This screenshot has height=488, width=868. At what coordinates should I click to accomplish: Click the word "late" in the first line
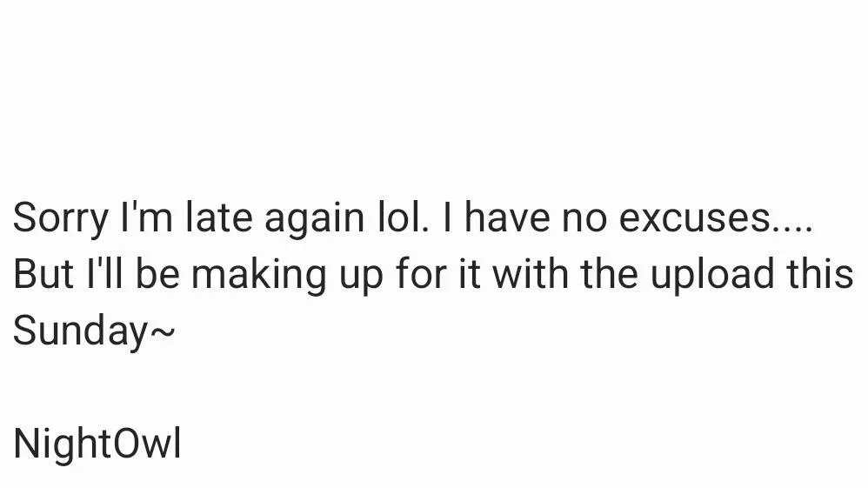click(218, 217)
